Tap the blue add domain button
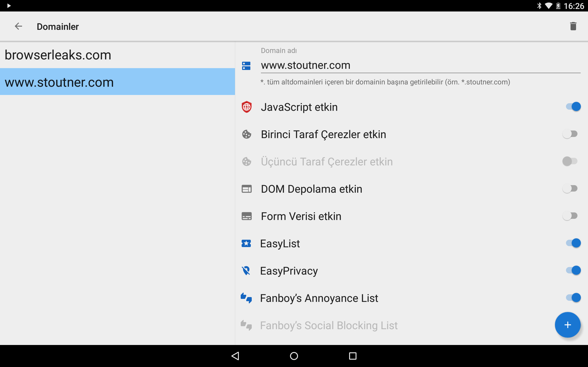 567,325
